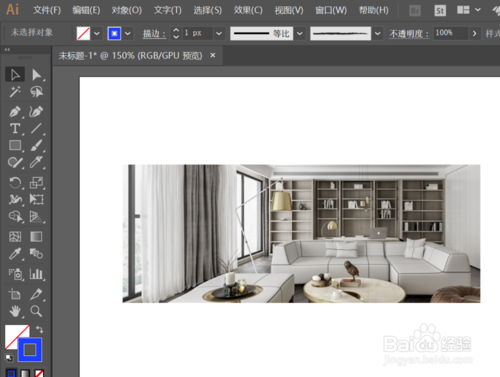
Task: Click the arrange documents icon
Action: (x=463, y=10)
